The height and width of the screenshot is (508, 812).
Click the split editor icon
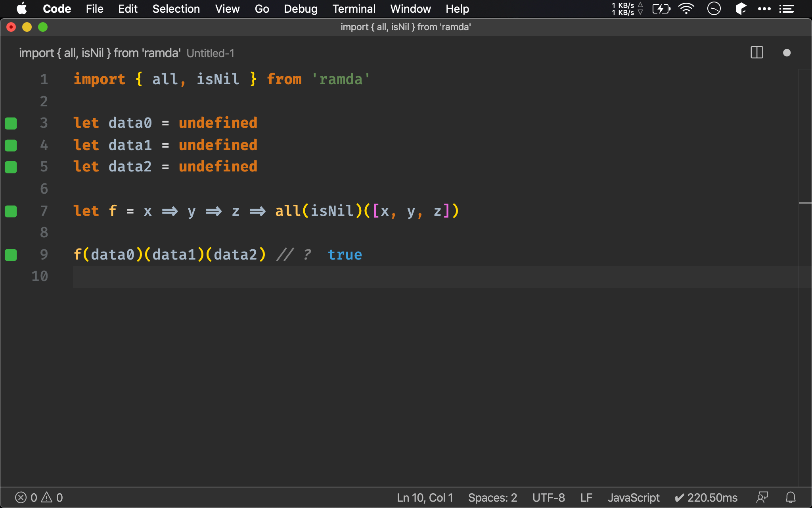click(x=757, y=53)
